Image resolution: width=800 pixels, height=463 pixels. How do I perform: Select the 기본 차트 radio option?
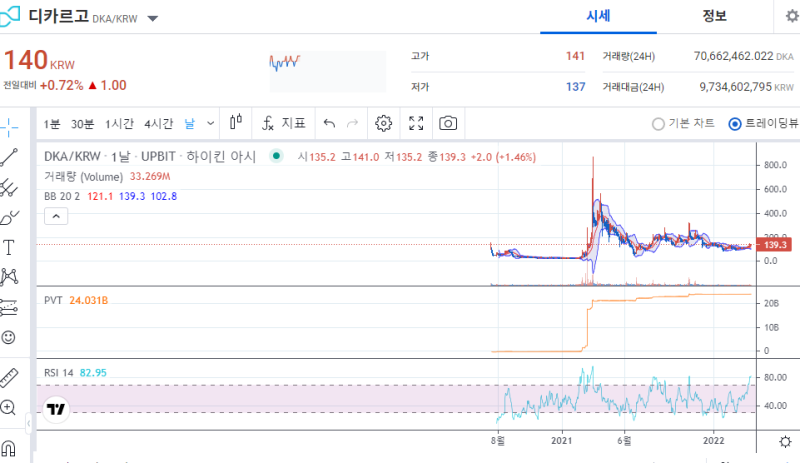coord(683,124)
